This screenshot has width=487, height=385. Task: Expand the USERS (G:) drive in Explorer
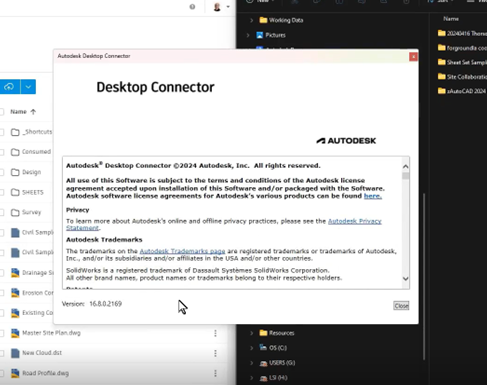click(x=251, y=363)
